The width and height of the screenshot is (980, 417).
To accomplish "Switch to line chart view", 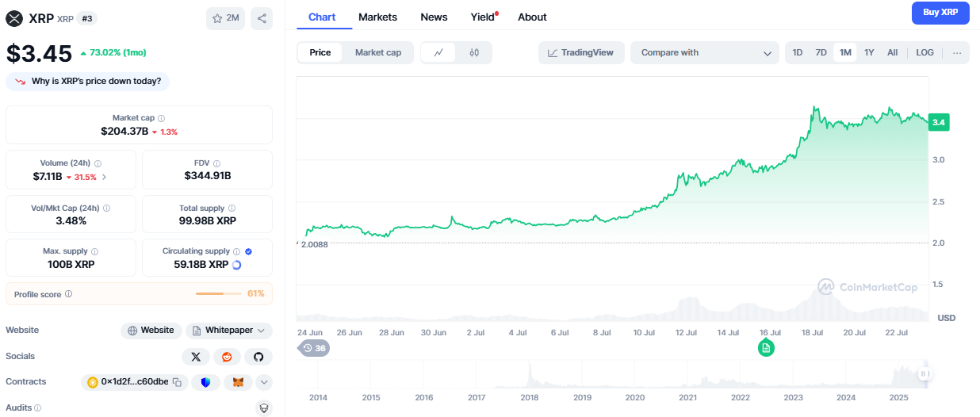I will point(438,53).
